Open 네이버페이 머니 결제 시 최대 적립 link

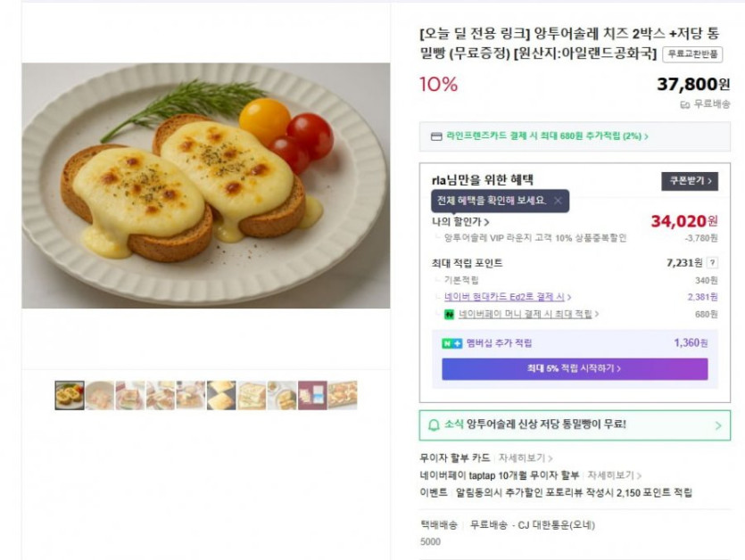click(x=528, y=314)
